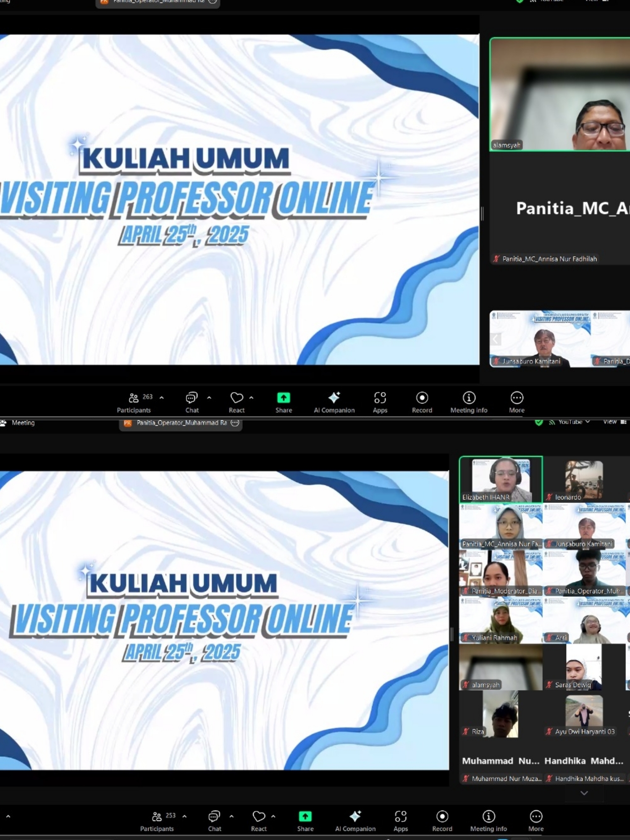Toggle Record in the 253-participant toolbar
Viewport: 630px width, 840px height.
point(442,820)
